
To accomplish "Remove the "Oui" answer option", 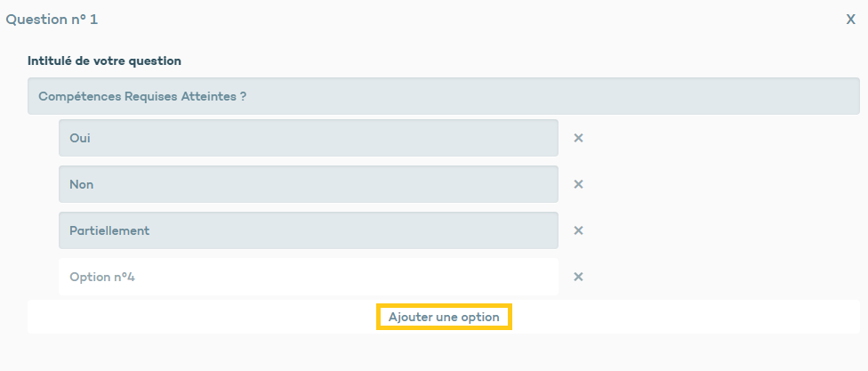I will (578, 138).
